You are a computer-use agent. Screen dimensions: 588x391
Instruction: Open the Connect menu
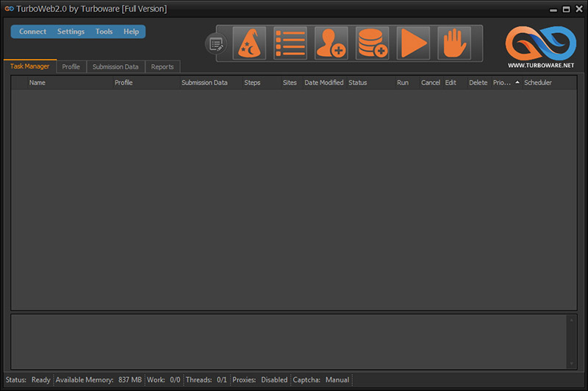[x=32, y=32]
